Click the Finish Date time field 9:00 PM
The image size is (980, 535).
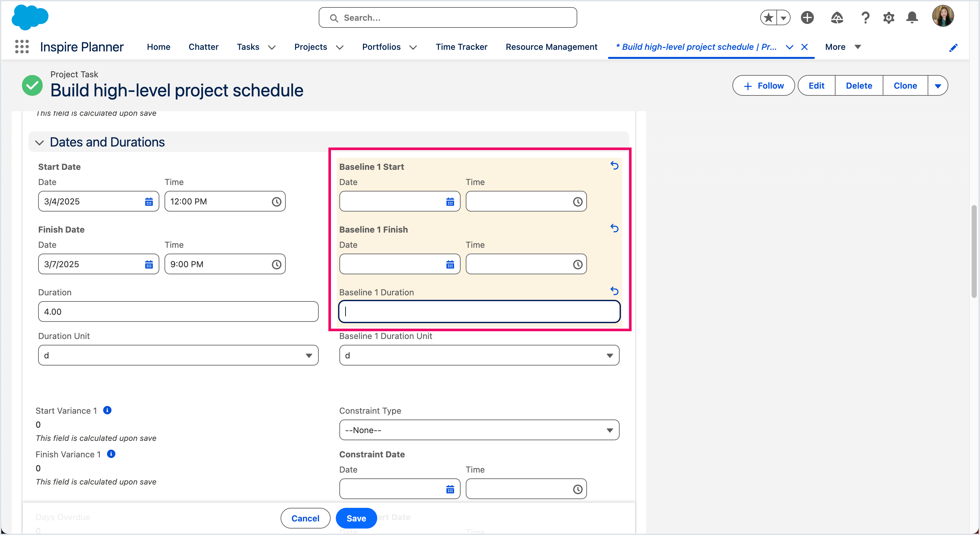click(225, 264)
